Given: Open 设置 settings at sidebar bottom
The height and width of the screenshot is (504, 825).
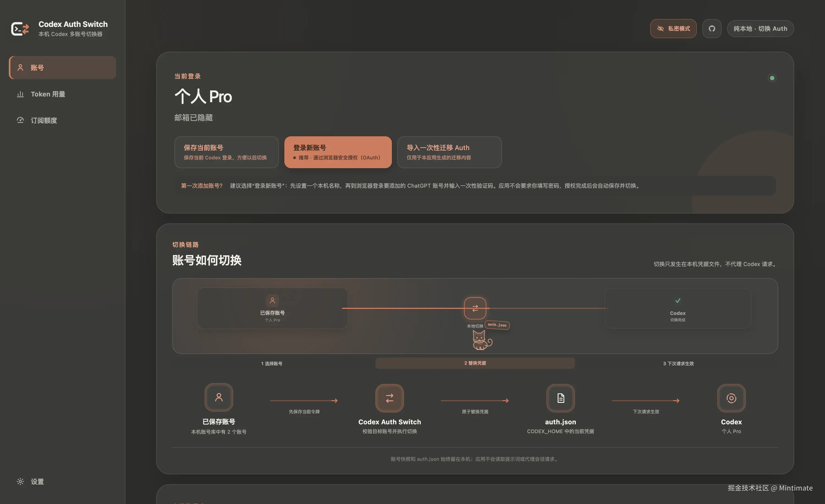Looking at the screenshot, I should coord(63,481).
